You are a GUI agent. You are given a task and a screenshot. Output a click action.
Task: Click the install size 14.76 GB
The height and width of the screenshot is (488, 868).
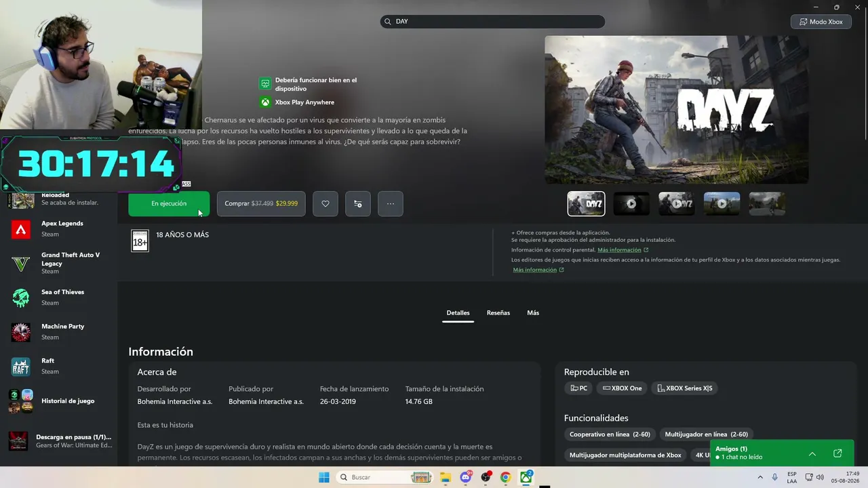coord(419,402)
